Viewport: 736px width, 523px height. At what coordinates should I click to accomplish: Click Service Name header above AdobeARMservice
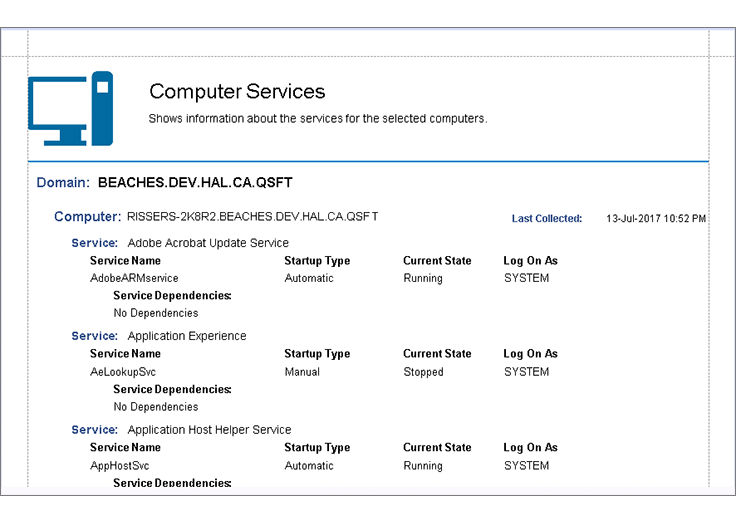point(125,261)
